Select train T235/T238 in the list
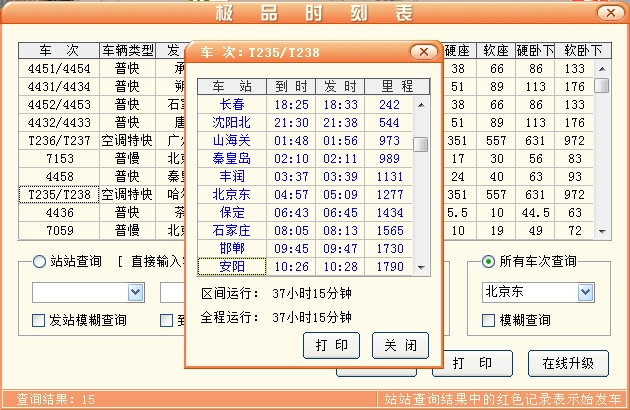 tap(59, 195)
